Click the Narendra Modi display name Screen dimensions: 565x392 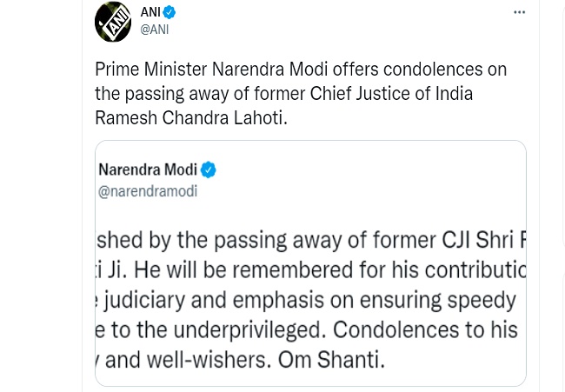point(148,169)
